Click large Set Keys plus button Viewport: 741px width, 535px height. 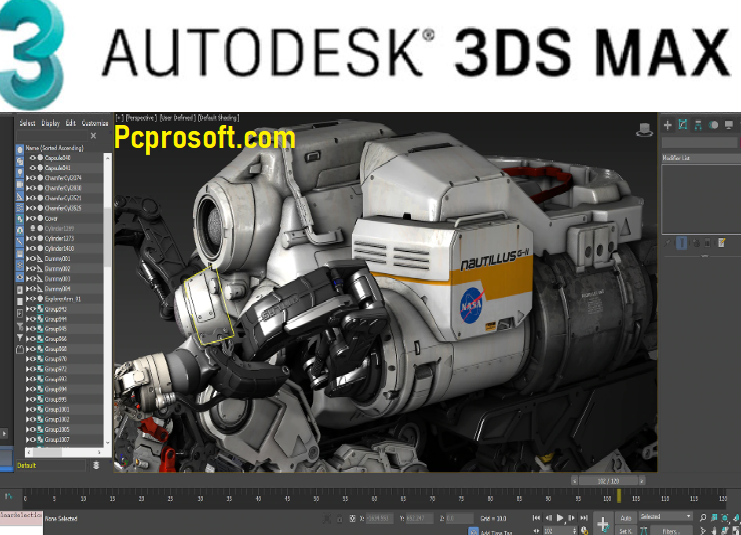[603, 524]
